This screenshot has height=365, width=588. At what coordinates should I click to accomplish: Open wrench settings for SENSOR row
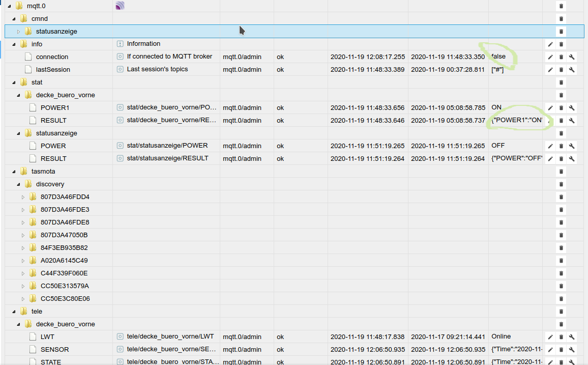click(x=572, y=350)
